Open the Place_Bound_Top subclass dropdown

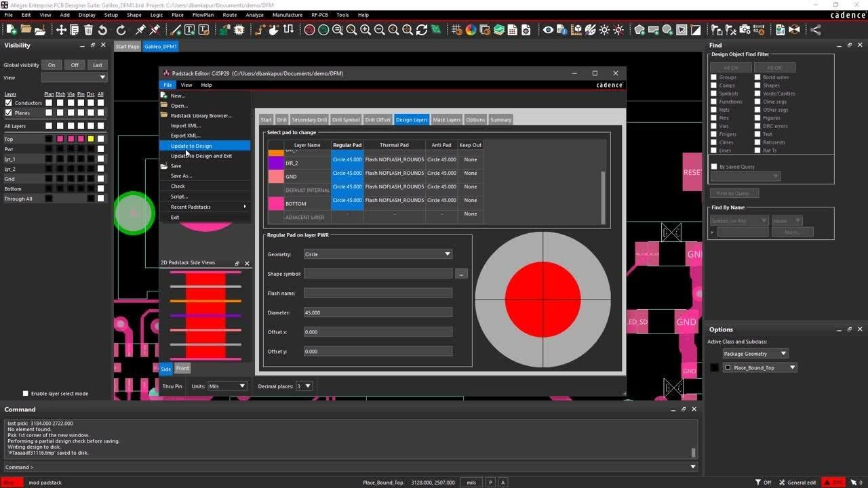click(x=759, y=367)
